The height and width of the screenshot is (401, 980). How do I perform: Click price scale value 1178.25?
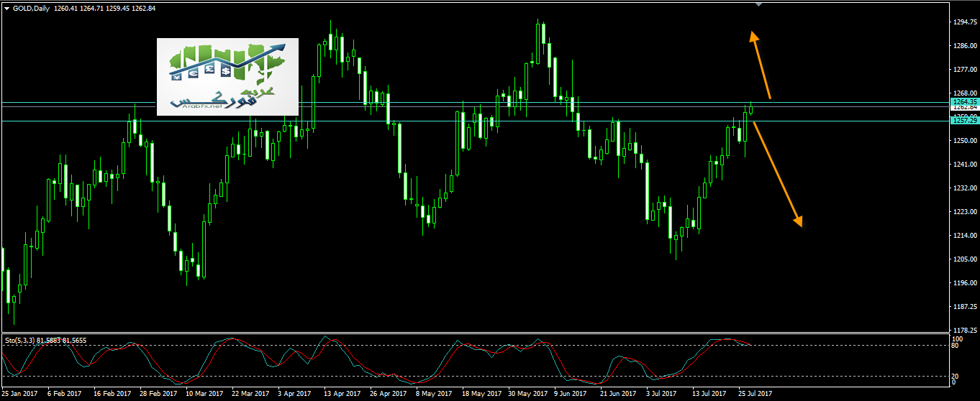click(x=964, y=331)
